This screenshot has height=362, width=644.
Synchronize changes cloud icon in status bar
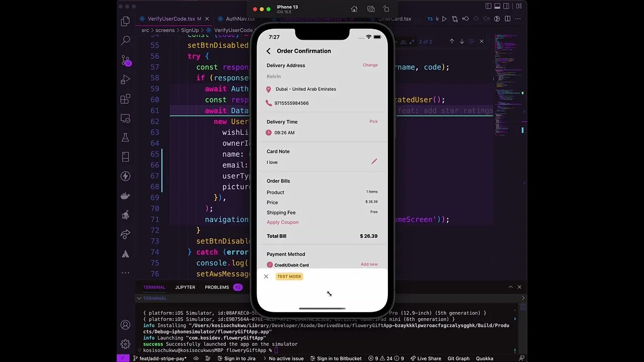coord(196,358)
